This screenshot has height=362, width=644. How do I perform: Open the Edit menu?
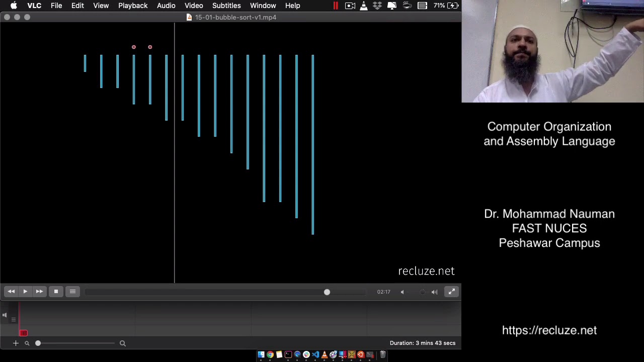tap(77, 6)
